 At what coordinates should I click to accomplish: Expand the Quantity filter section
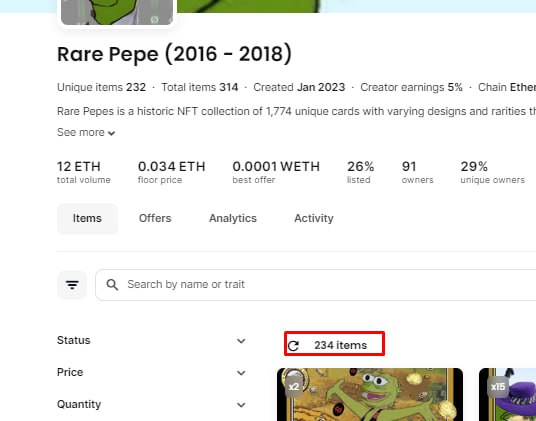151,405
